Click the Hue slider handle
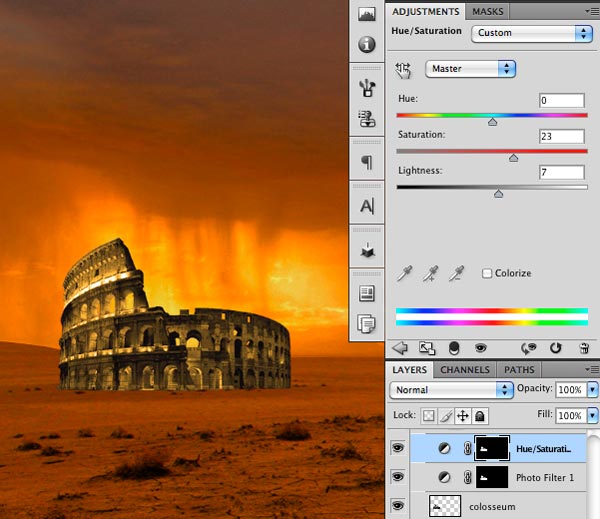The image size is (600, 519). [x=492, y=122]
